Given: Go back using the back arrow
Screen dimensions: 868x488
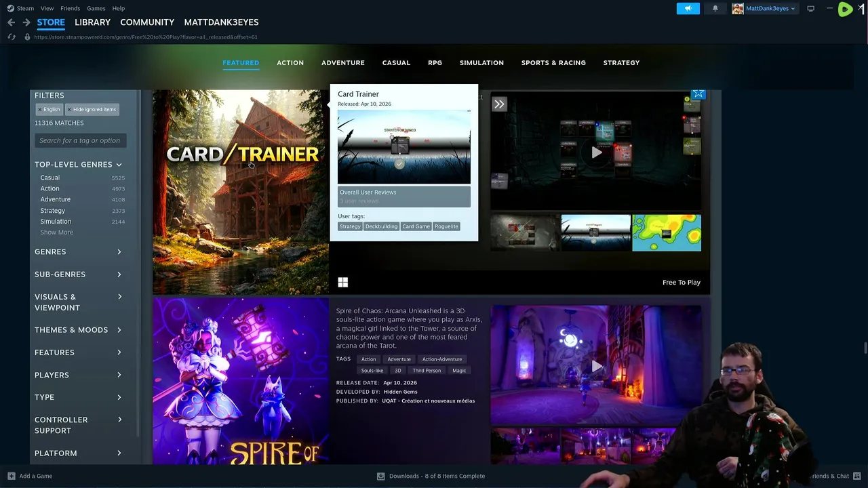Looking at the screenshot, I should pyautogui.click(x=11, y=22).
